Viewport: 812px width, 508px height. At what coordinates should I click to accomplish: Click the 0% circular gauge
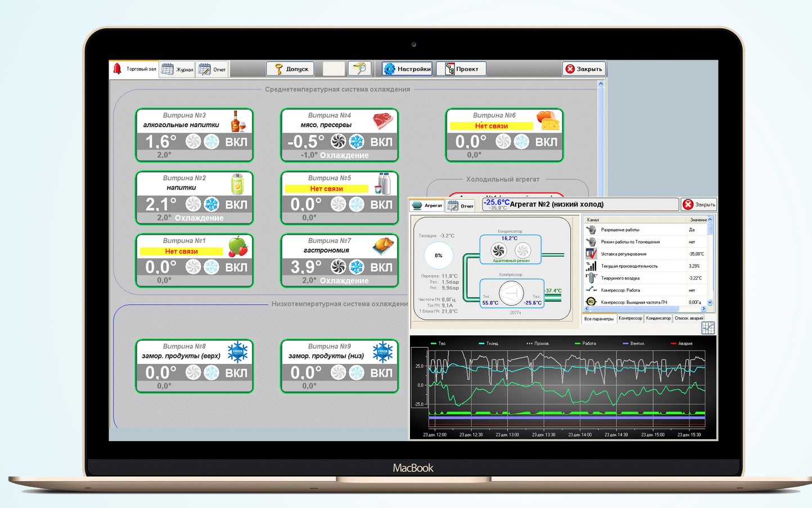(439, 255)
